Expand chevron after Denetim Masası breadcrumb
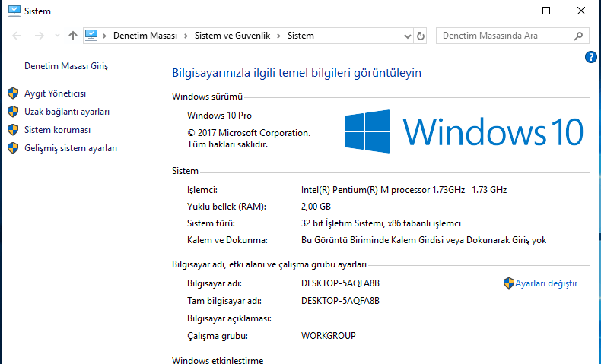The height and width of the screenshot is (364, 601). [x=186, y=36]
